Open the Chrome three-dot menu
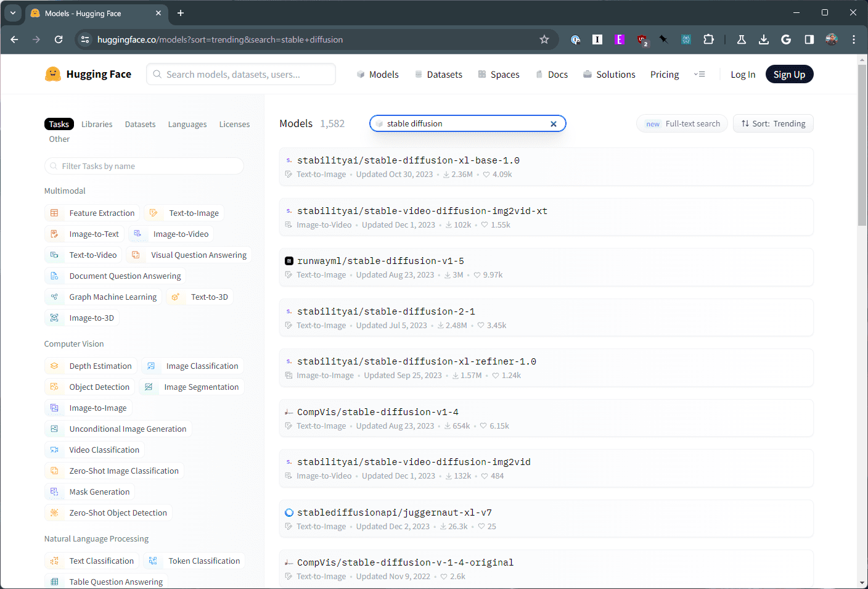 [x=854, y=39]
